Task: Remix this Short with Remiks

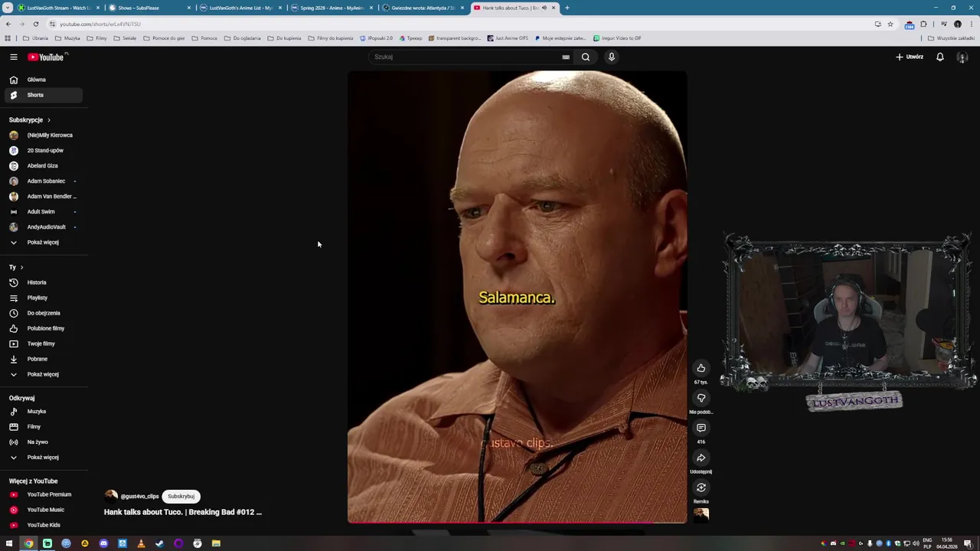Action: click(x=701, y=487)
